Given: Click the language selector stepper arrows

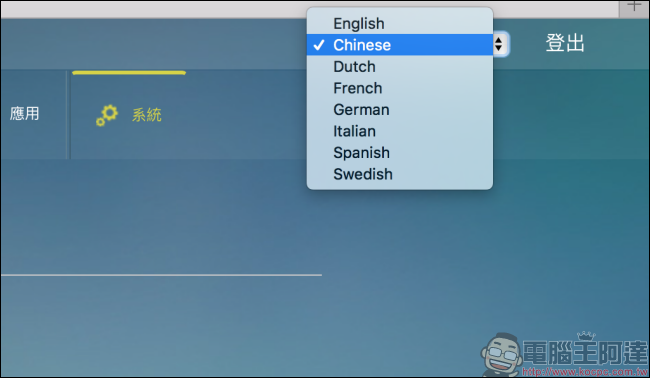Looking at the screenshot, I should (x=499, y=44).
